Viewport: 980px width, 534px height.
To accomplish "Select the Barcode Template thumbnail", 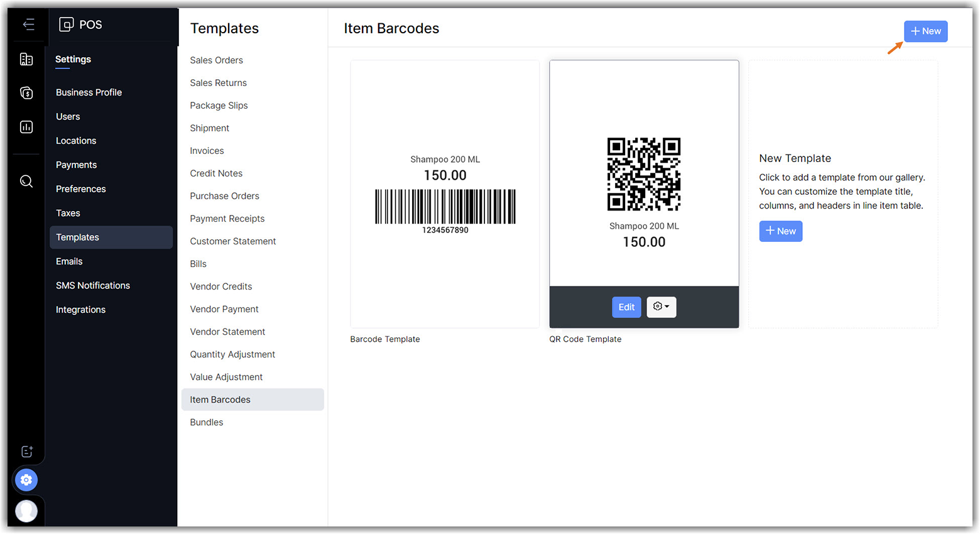I will pos(445,194).
